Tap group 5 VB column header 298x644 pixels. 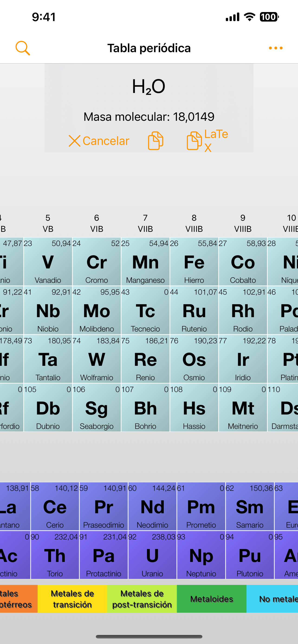pyautogui.click(x=48, y=223)
